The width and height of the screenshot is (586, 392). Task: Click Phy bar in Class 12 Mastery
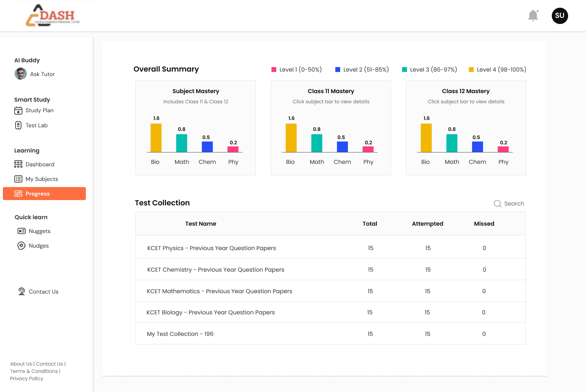[503, 149]
